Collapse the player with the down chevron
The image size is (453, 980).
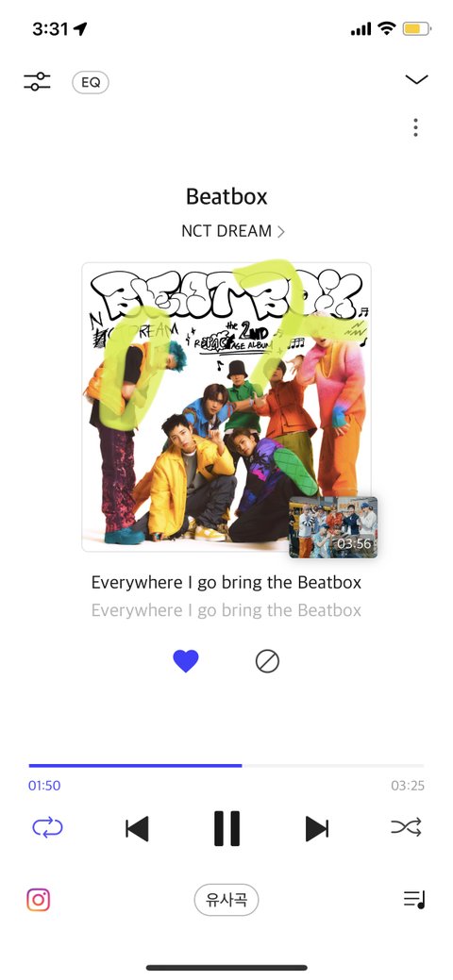(x=416, y=79)
